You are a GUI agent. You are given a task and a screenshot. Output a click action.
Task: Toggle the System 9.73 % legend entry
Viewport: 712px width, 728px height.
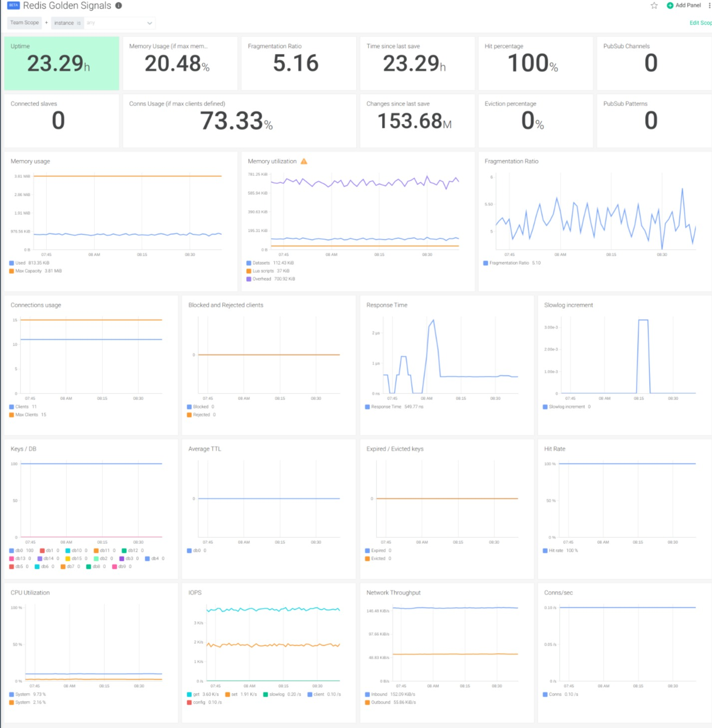[x=27, y=694]
